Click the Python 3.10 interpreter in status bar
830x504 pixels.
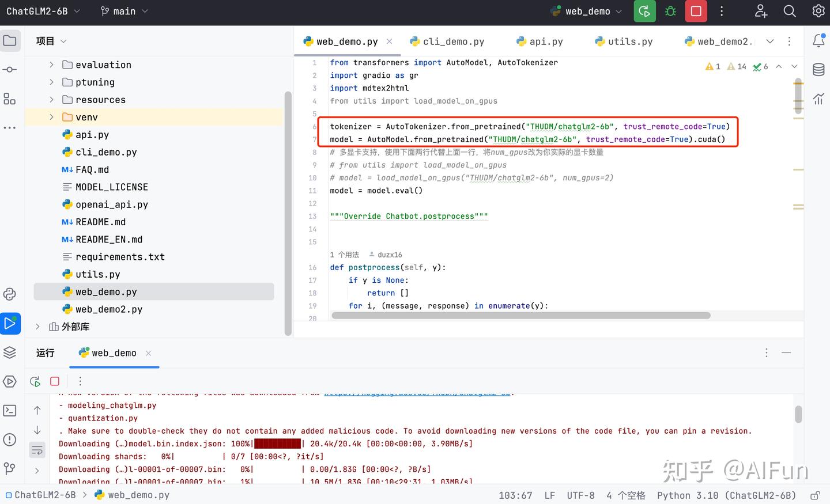coord(726,495)
